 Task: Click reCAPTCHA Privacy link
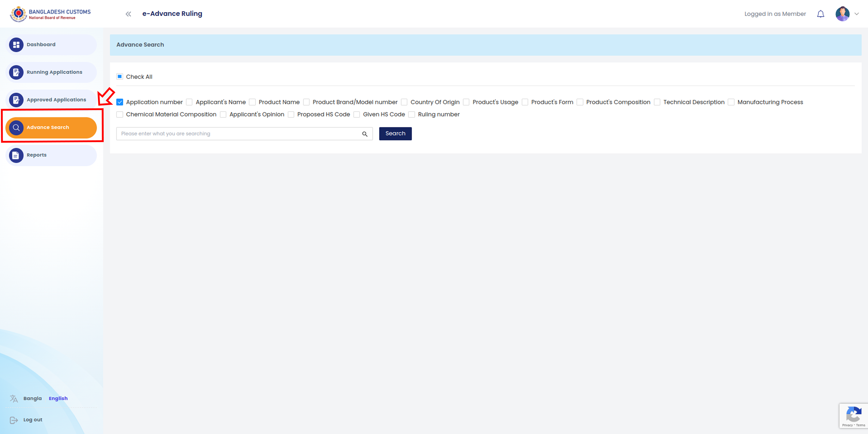point(847,425)
